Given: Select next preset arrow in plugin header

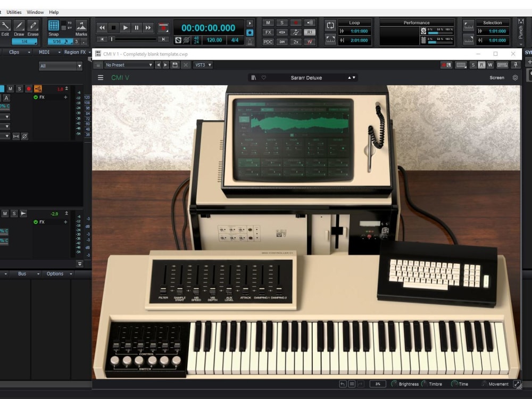Looking at the screenshot, I should tap(165, 65).
